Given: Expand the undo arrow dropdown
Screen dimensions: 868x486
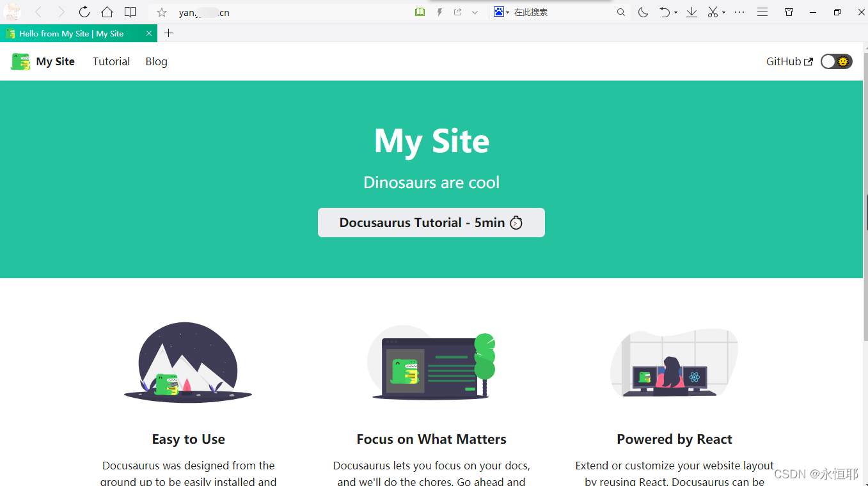Looking at the screenshot, I should [676, 13].
